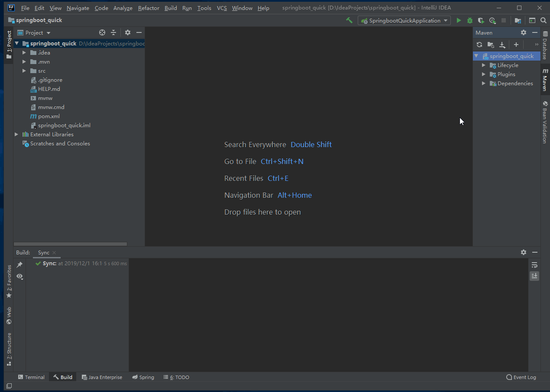Open Maven panel settings gear

tap(524, 32)
